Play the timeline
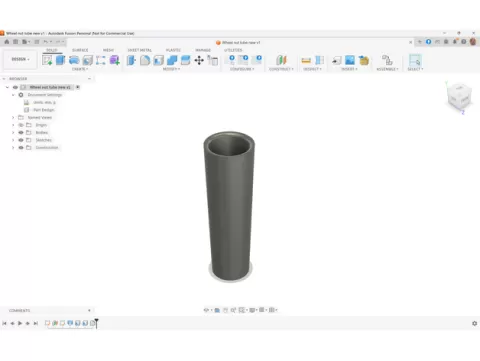Screen dimensions: 480x361 [x=20, y=323]
